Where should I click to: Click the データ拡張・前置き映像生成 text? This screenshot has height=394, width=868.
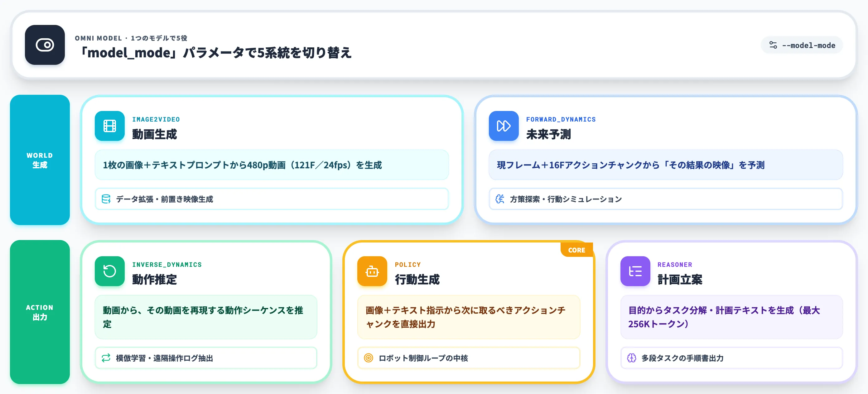point(164,199)
